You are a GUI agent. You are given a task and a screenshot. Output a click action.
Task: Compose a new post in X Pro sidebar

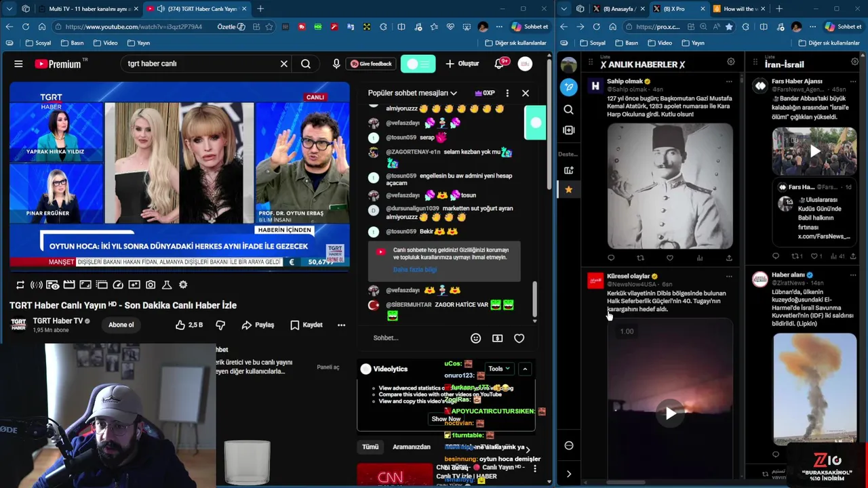pyautogui.click(x=569, y=87)
